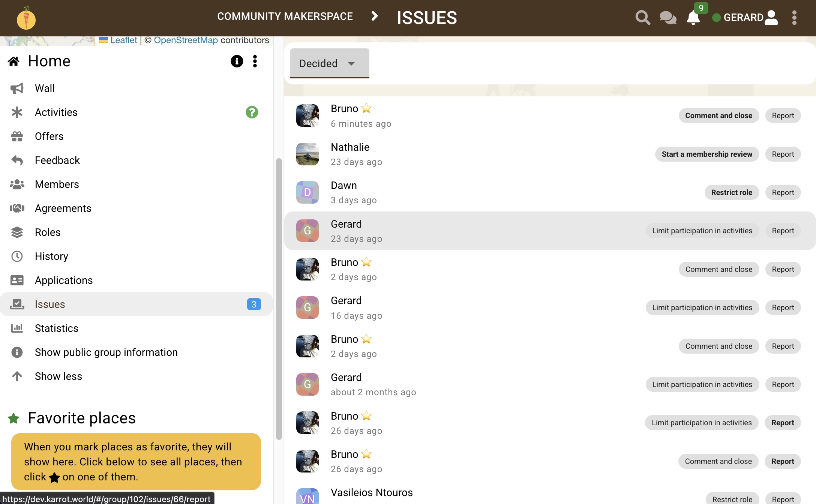The width and height of the screenshot is (816, 504).
Task: Open the chat conversations icon
Action: click(668, 18)
